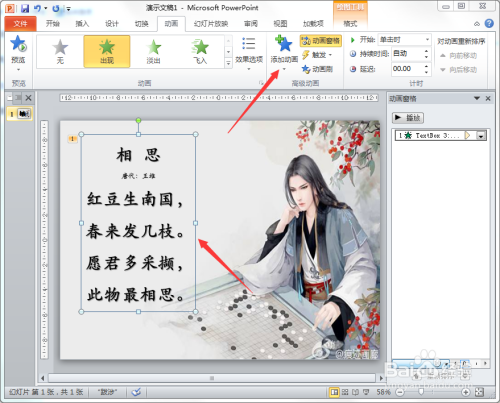500x403 pixels.
Task: Open the 触发 (Trigger) dropdown
Action: [x=317, y=55]
